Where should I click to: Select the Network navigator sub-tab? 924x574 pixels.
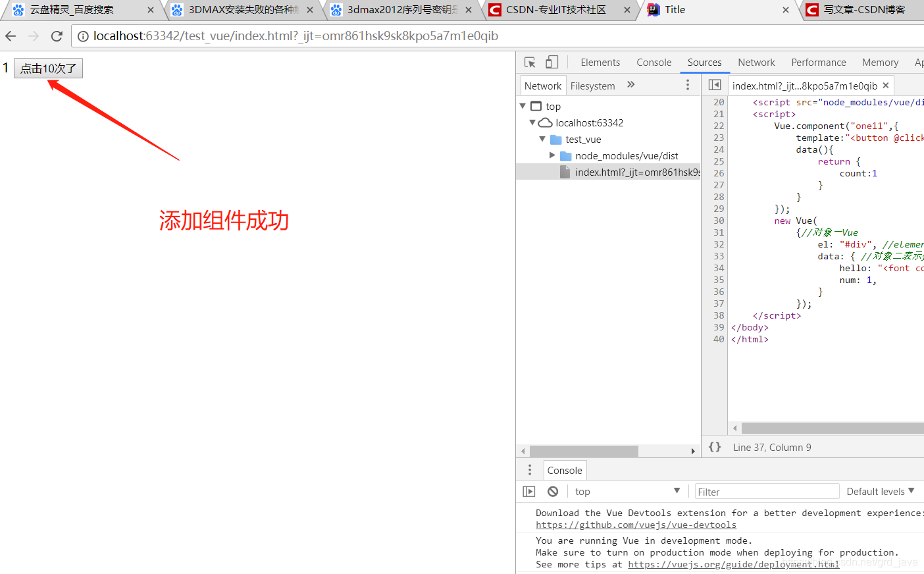click(x=543, y=86)
